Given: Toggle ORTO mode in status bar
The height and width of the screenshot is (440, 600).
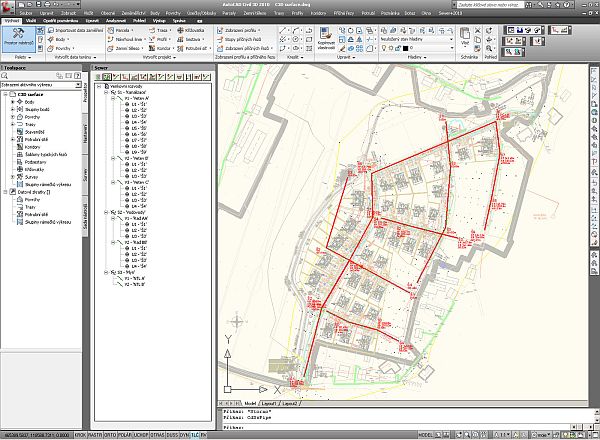Looking at the screenshot, I should pyautogui.click(x=110, y=435).
